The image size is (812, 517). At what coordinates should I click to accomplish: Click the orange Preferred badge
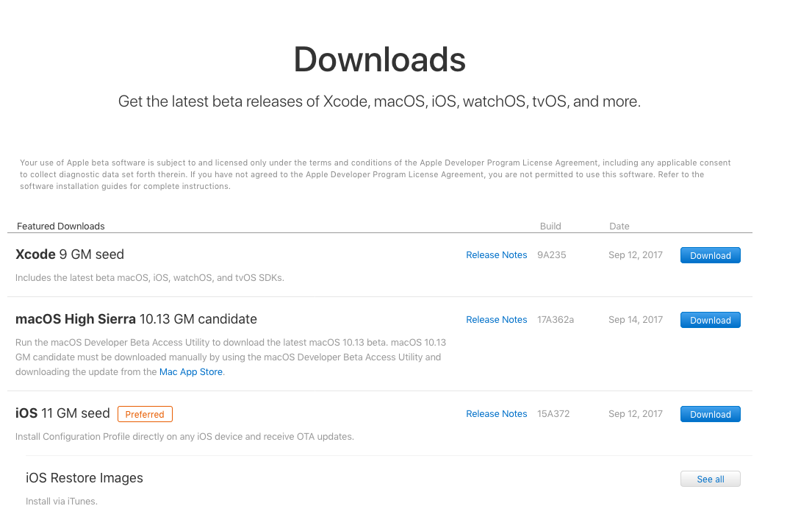(x=145, y=414)
